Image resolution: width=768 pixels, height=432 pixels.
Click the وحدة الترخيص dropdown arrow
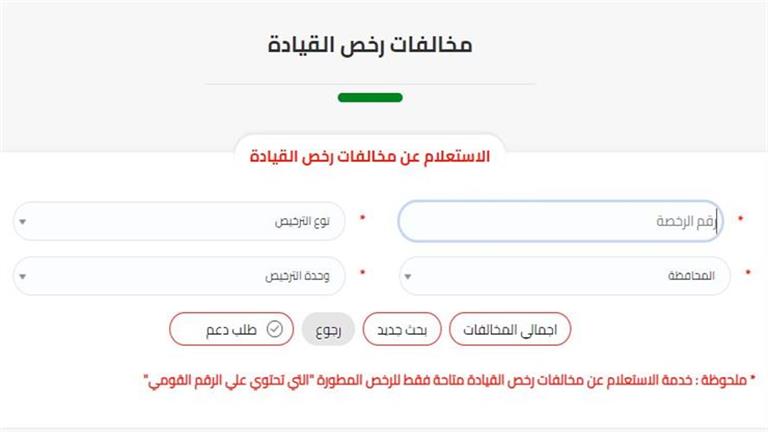(23, 277)
